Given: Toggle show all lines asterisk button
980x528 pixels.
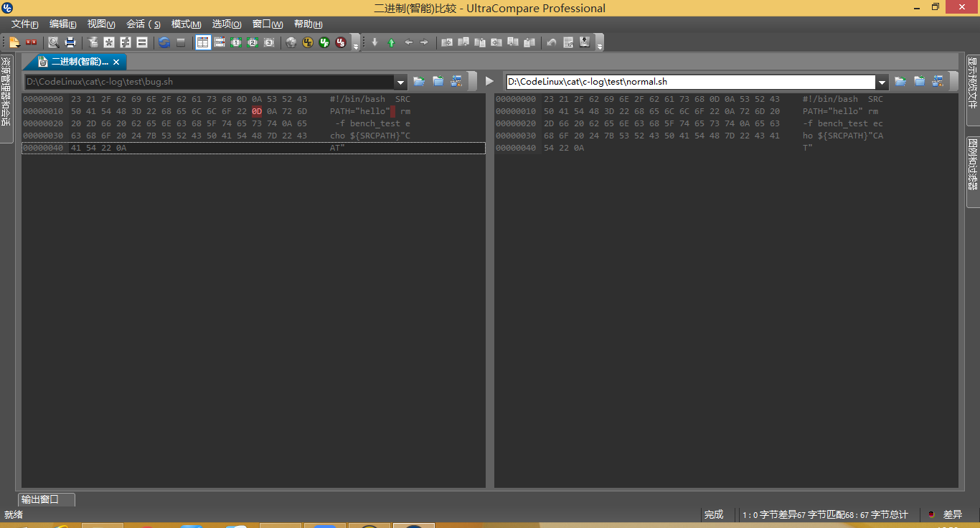Looking at the screenshot, I should pos(109,42).
